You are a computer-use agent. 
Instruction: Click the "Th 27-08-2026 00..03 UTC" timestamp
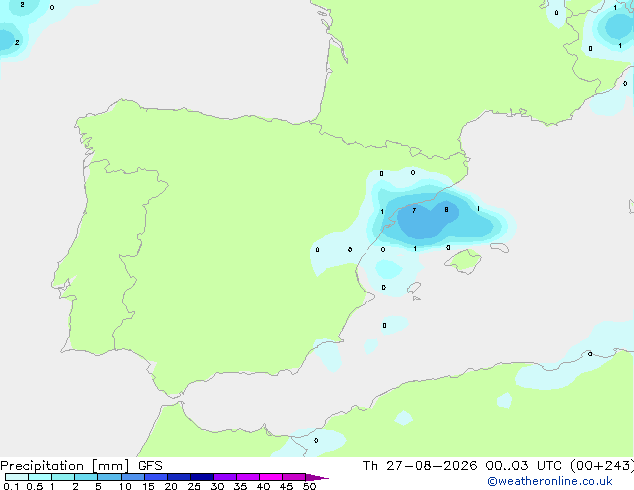point(464,466)
